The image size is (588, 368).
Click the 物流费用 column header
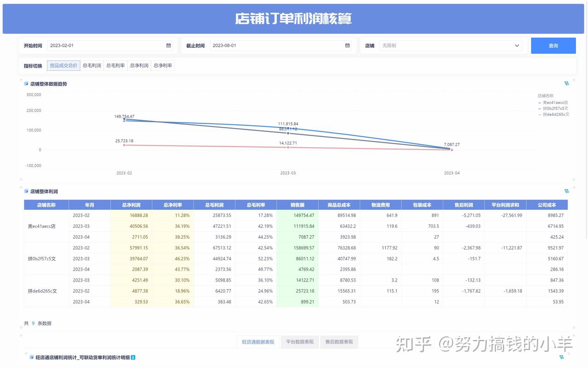[380, 205]
